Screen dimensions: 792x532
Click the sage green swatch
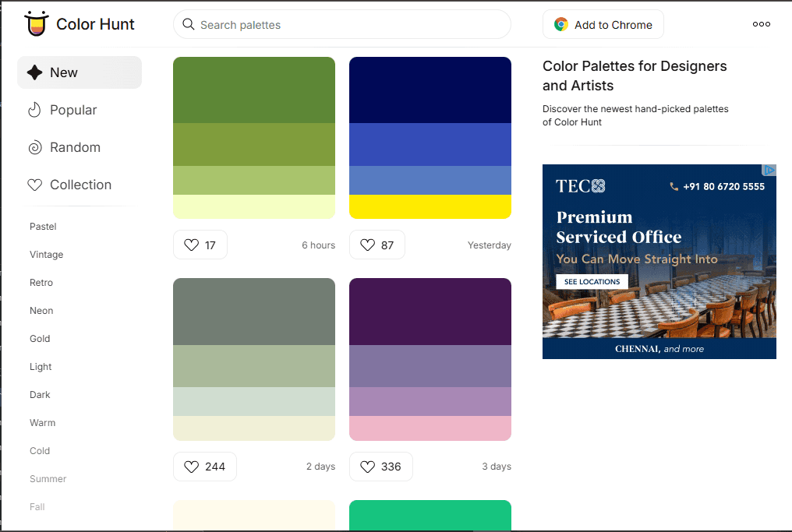pyautogui.click(x=254, y=366)
